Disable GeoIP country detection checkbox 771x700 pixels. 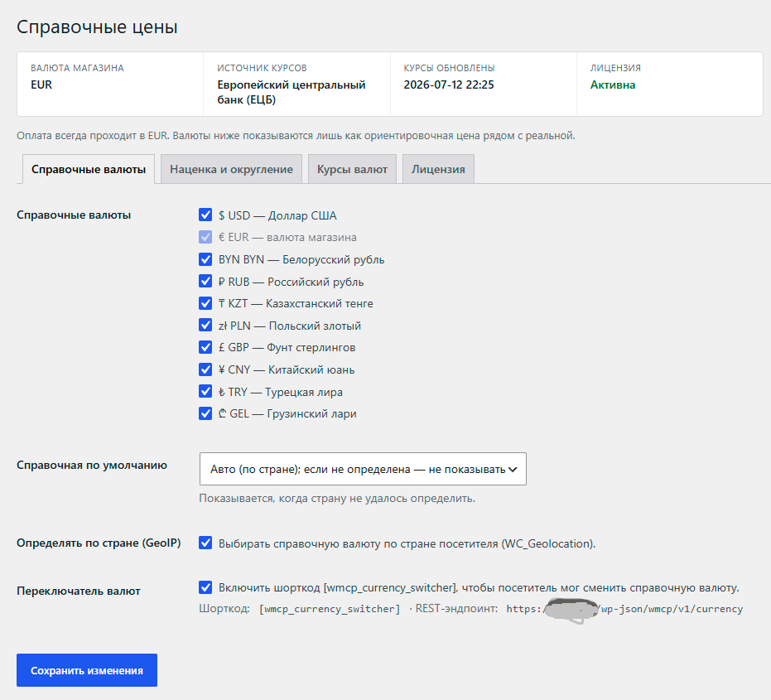[x=205, y=543]
